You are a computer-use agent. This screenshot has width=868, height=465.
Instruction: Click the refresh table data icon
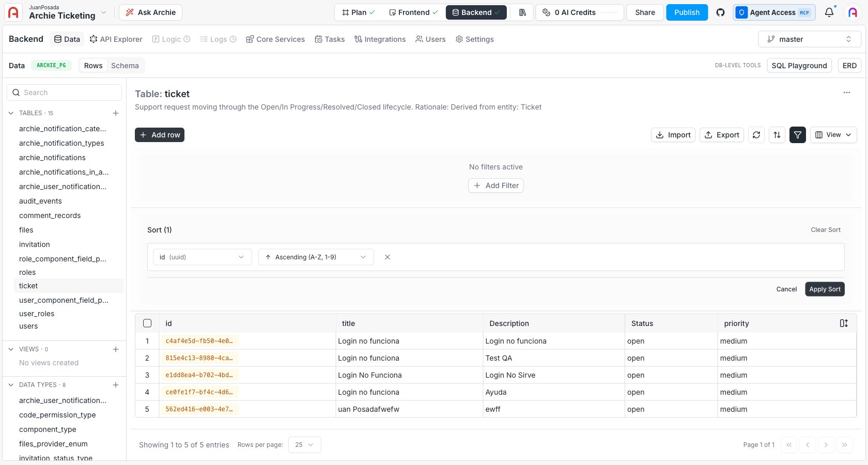point(756,135)
